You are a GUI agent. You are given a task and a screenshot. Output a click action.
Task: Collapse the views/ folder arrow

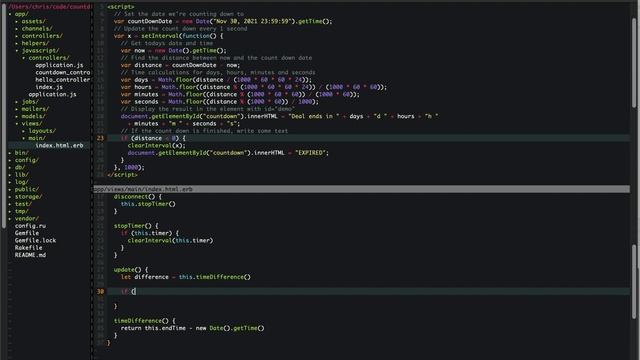17,124
